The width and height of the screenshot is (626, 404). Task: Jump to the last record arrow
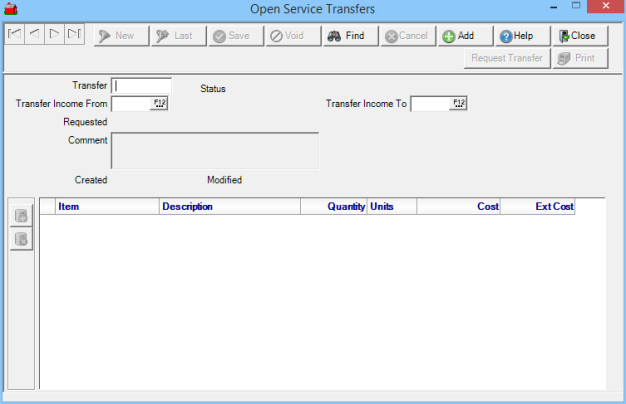pyautogui.click(x=75, y=35)
